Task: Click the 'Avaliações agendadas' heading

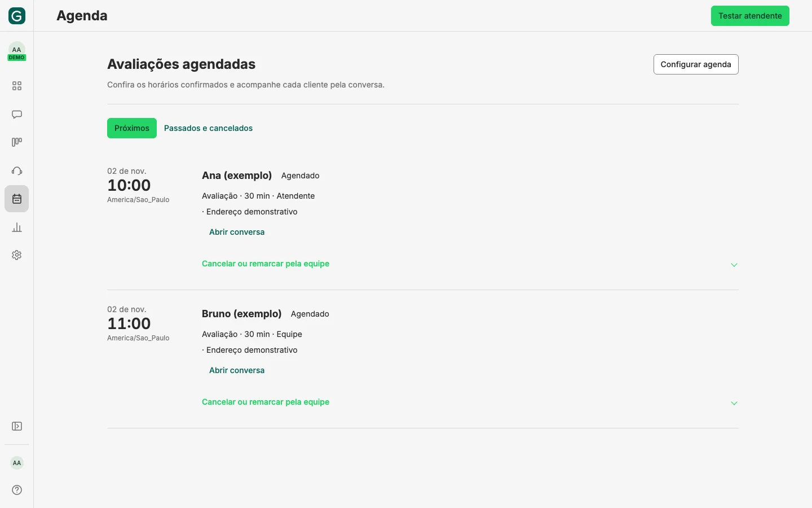Action: pos(182,64)
